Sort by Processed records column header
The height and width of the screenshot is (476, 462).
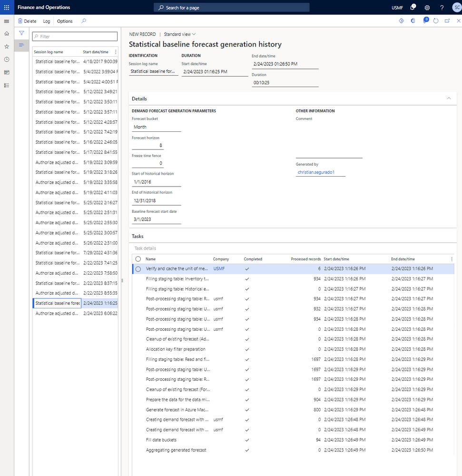[306, 259]
